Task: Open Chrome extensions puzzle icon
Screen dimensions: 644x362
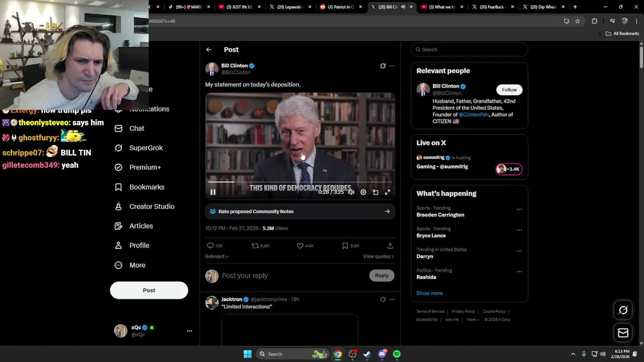Action: (x=595, y=21)
